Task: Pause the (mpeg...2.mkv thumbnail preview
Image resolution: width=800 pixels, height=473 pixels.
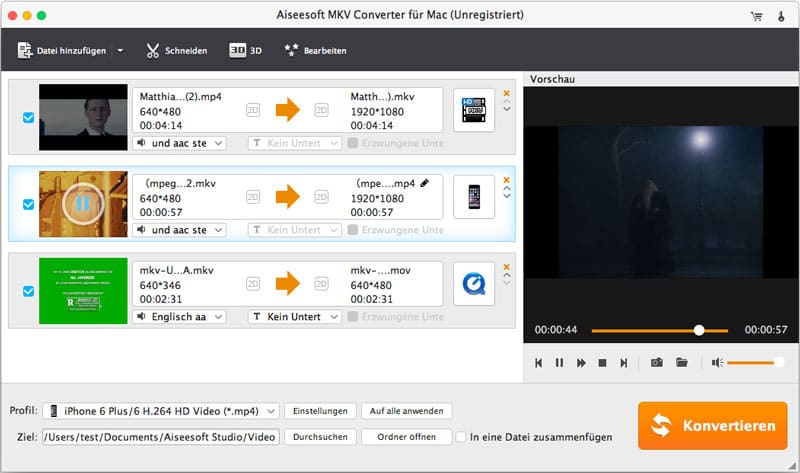Action: point(83,204)
